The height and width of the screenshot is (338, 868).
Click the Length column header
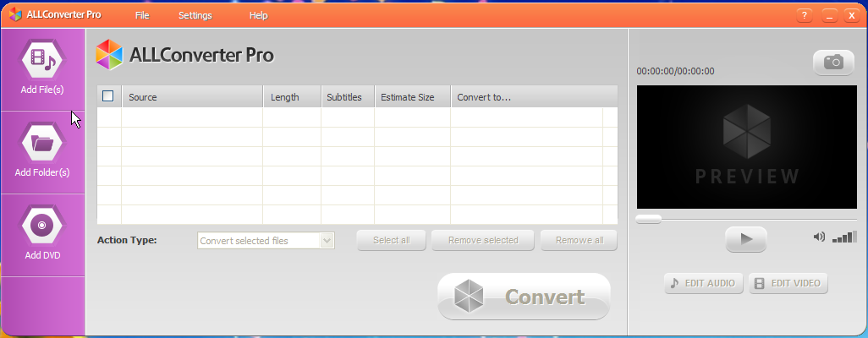tap(292, 97)
